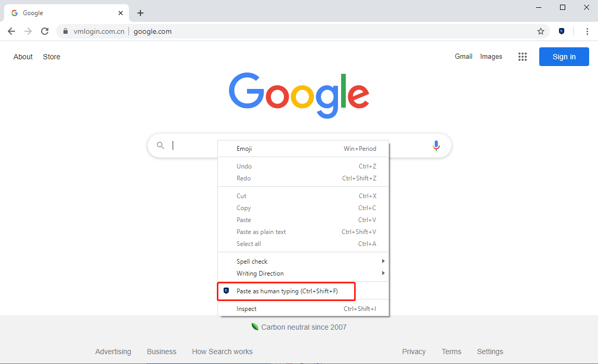Reload the page with refresh icon

click(x=45, y=31)
